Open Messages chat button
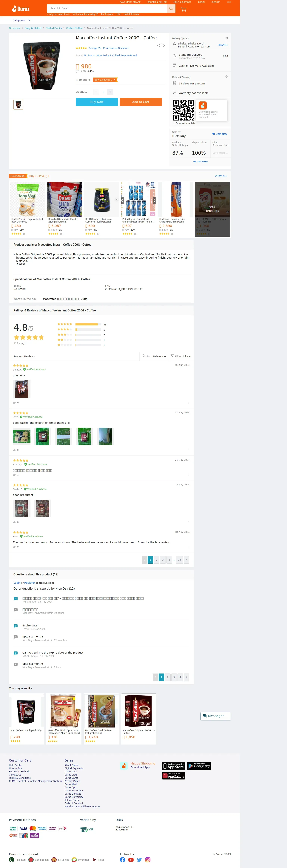Screen dimensions: 287x868 coord(216,716)
